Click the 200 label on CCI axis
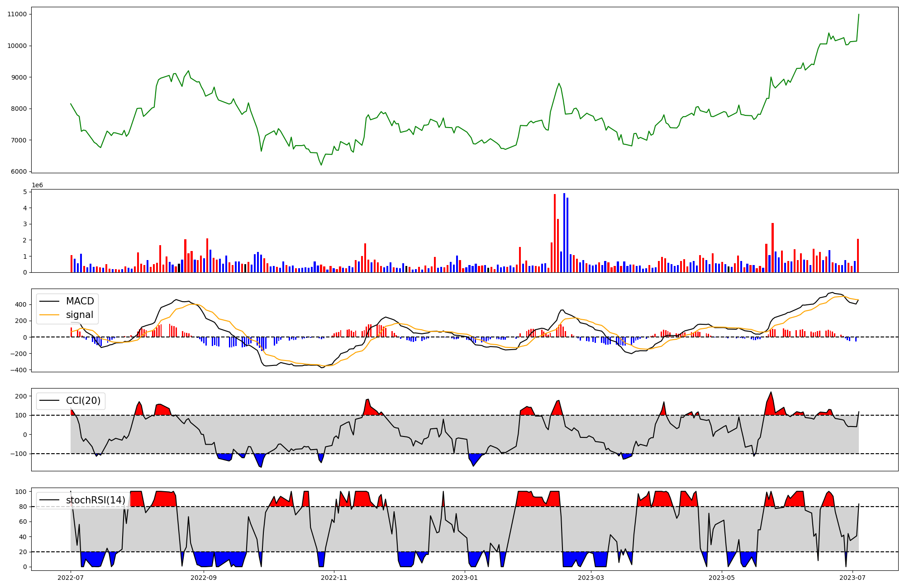 [21, 396]
